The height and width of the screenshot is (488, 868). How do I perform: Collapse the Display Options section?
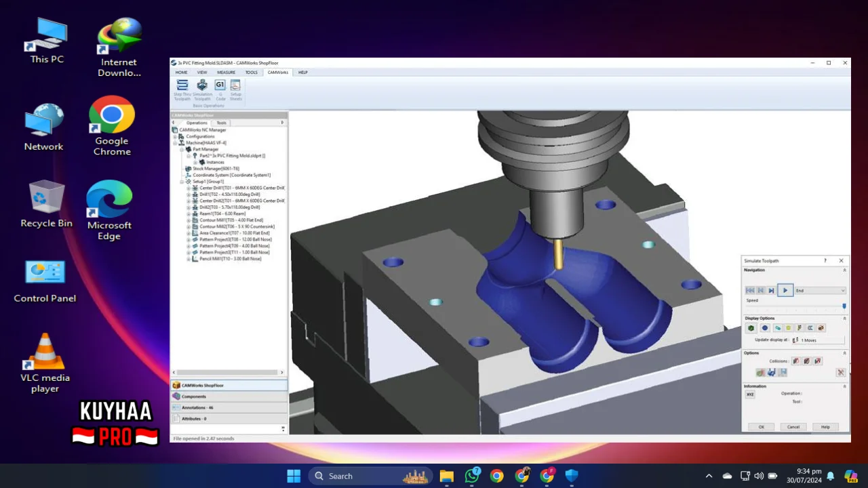(844, 319)
